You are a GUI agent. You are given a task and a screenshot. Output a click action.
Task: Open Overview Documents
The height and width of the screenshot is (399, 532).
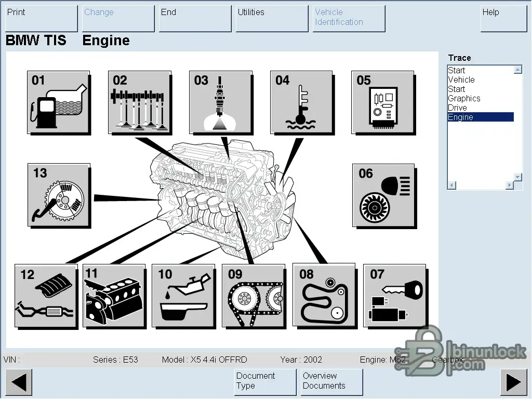point(332,382)
